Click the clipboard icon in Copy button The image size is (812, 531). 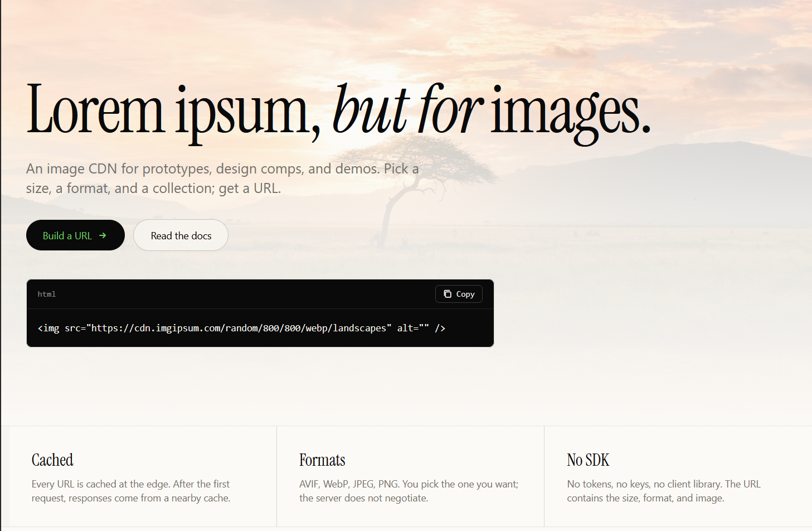(x=448, y=294)
